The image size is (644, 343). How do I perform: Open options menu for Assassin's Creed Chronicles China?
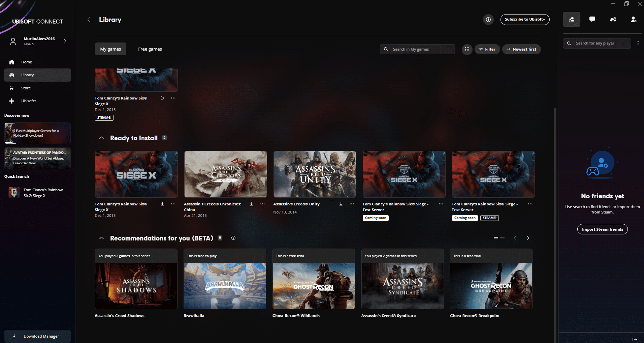coord(263,204)
